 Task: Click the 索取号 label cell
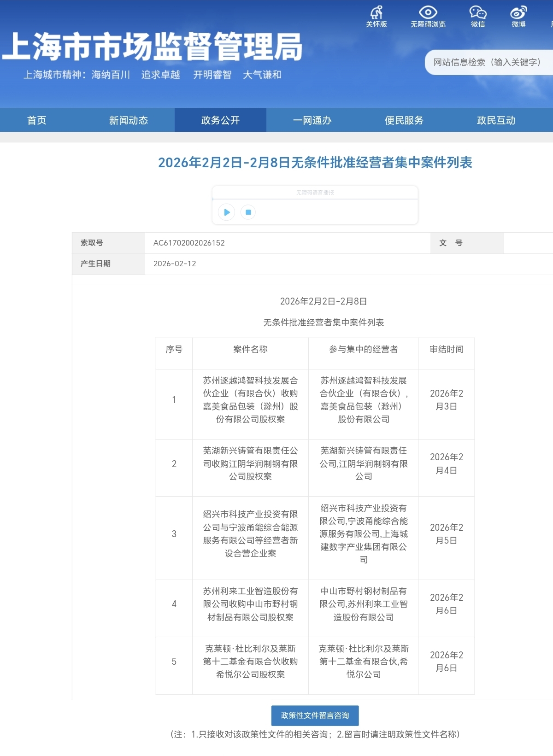click(108, 243)
